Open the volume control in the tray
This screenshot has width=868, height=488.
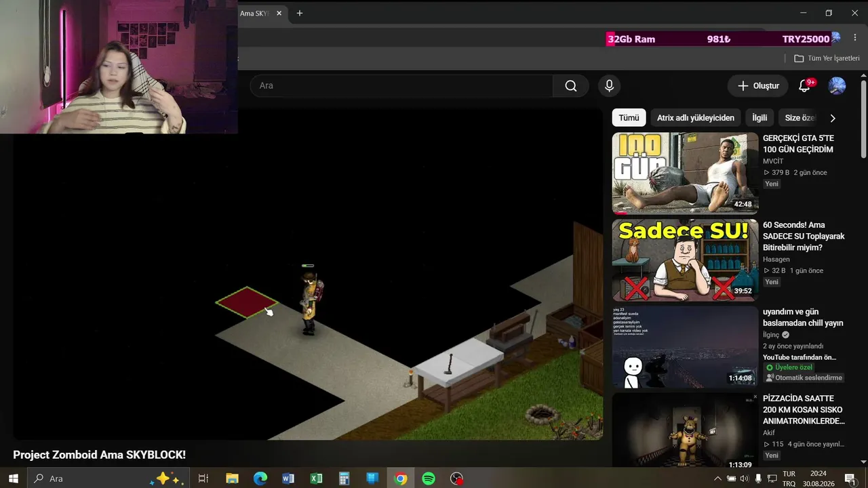[744, 479]
